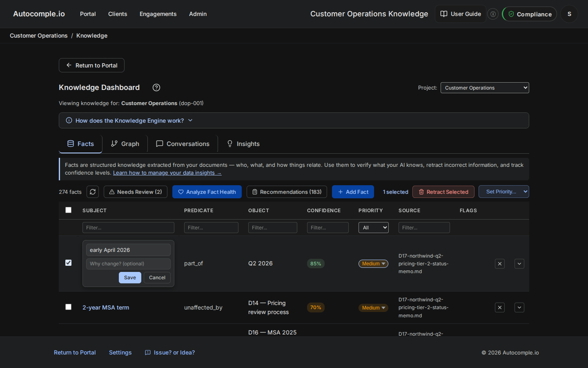This screenshot has height=368, width=588.
Task: Open the Admin menu item
Action: tap(198, 14)
